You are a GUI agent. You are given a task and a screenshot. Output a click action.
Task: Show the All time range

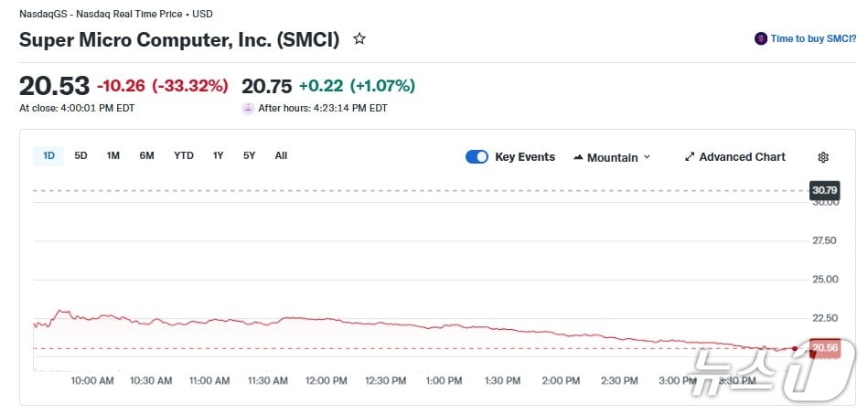(x=281, y=155)
